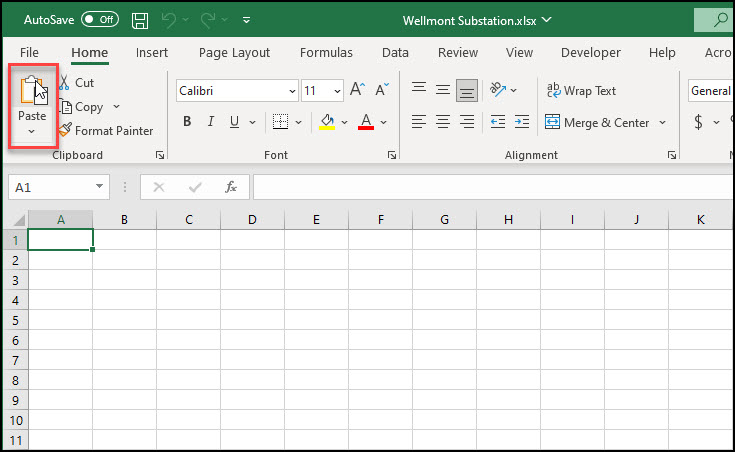Center text horizontally

click(442, 122)
